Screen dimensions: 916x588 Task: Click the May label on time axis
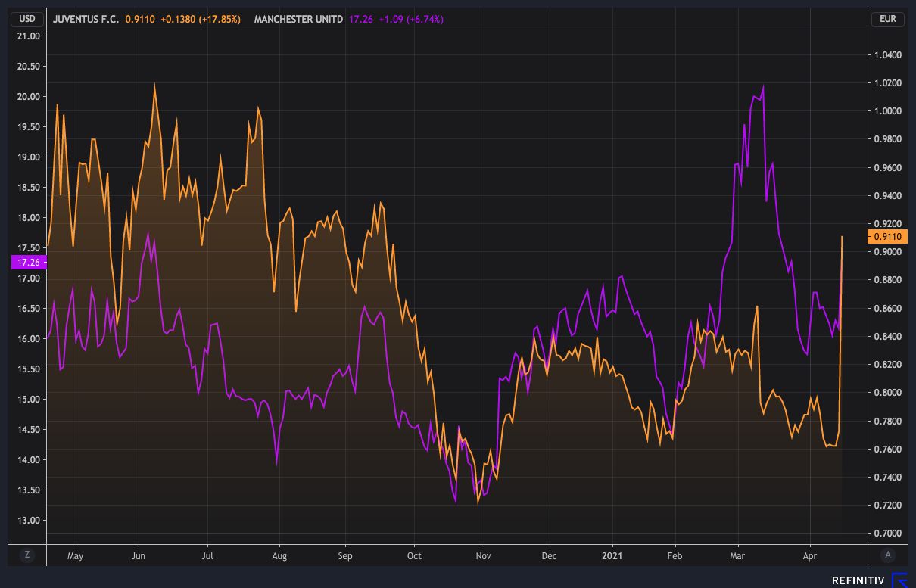[x=75, y=556]
